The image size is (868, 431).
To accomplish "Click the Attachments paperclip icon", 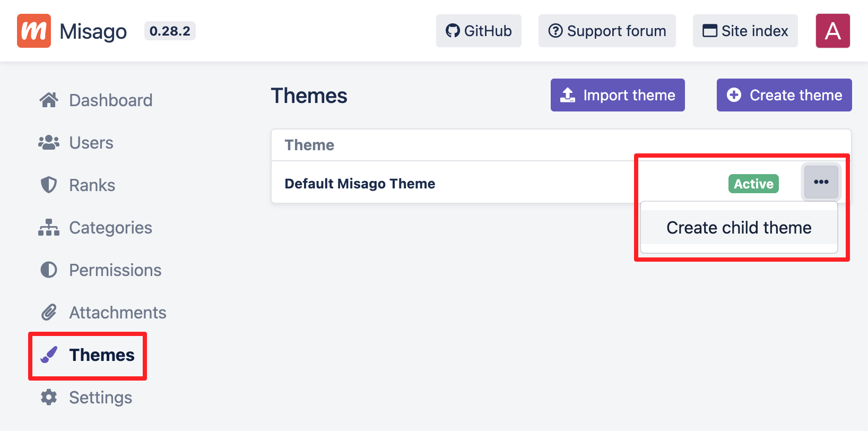I will point(49,312).
